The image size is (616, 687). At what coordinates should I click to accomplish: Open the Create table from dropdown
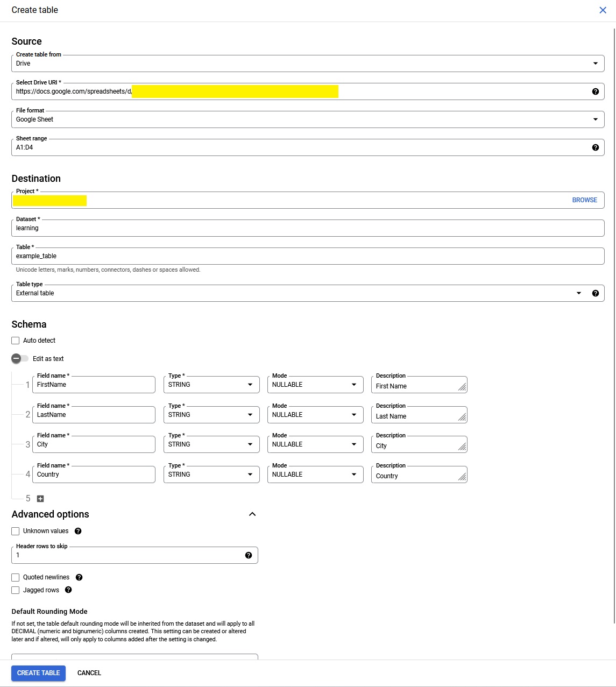tap(308, 63)
